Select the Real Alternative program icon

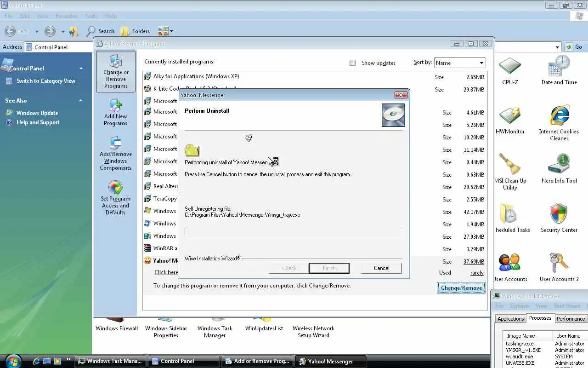tap(147, 186)
